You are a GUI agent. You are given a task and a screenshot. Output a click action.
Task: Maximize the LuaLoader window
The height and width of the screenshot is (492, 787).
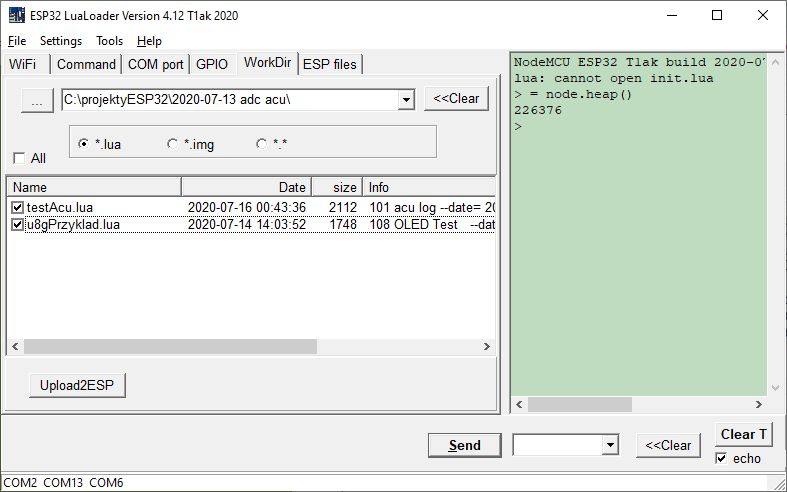point(717,16)
